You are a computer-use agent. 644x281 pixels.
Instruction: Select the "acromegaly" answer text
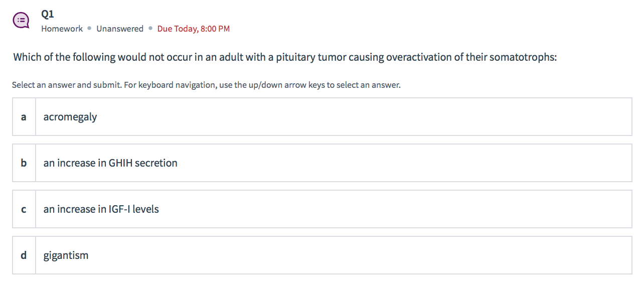(70, 117)
